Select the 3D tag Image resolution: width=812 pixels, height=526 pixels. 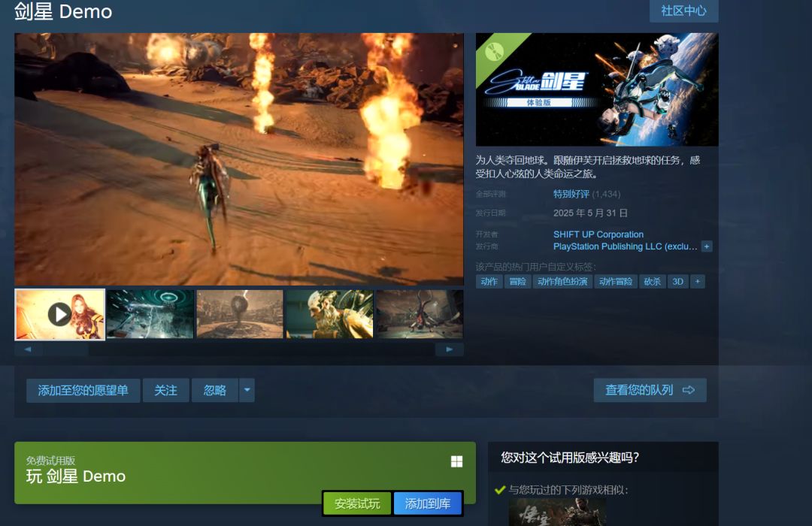678,282
